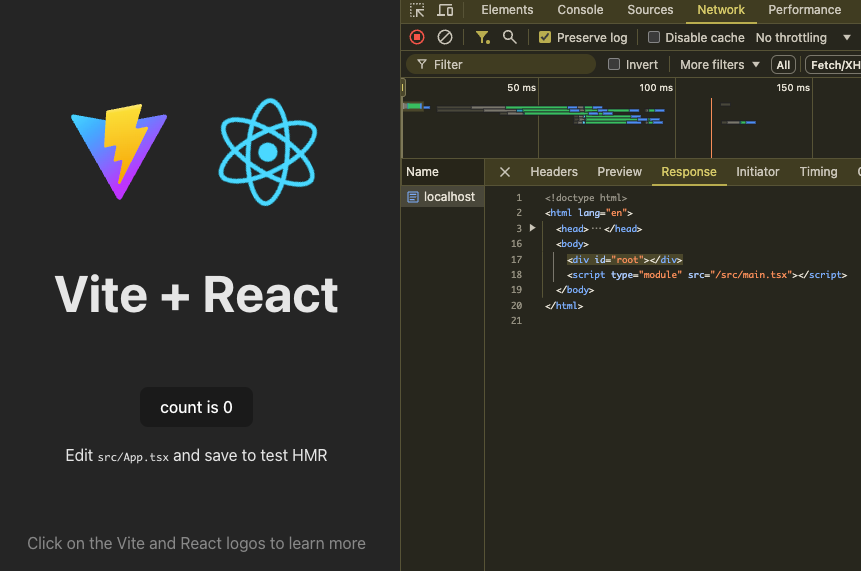Click the src/App.tsx code text
This screenshot has width=861, height=571.
coord(133,457)
